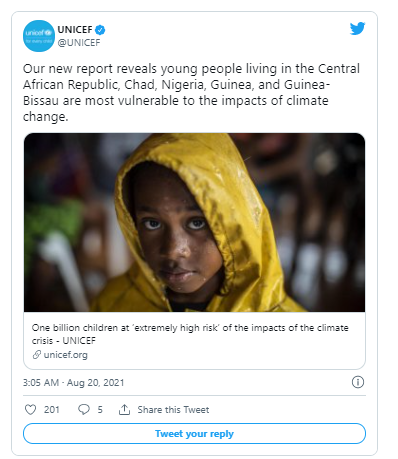Click the 201 likes count
Viewport: 398px width, 459px height.
pyautogui.click(x=52, y=410)
